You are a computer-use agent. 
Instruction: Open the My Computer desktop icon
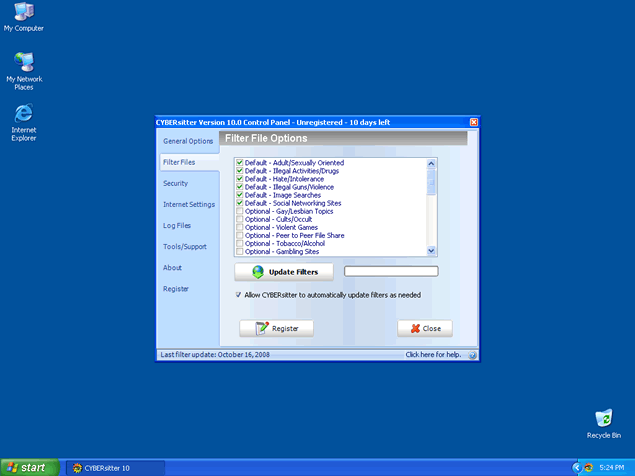23,13
